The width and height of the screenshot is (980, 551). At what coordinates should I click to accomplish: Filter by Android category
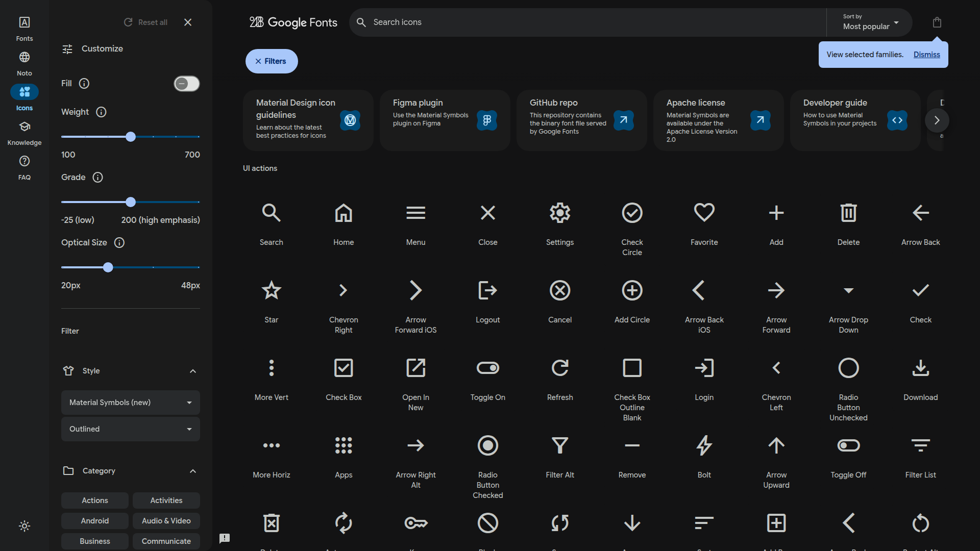pos(95,521)
